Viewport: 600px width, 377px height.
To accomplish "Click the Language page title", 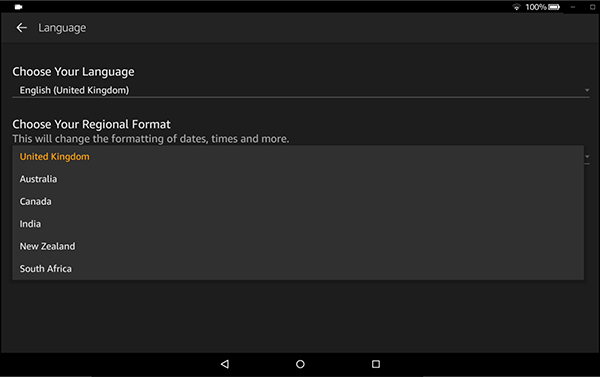I will [62, 28].
